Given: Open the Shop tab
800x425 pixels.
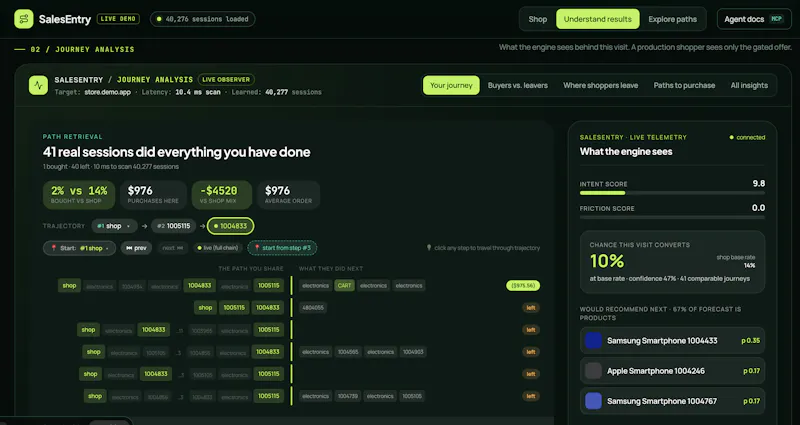Looking at the screenshot, I should coord(538,19).
